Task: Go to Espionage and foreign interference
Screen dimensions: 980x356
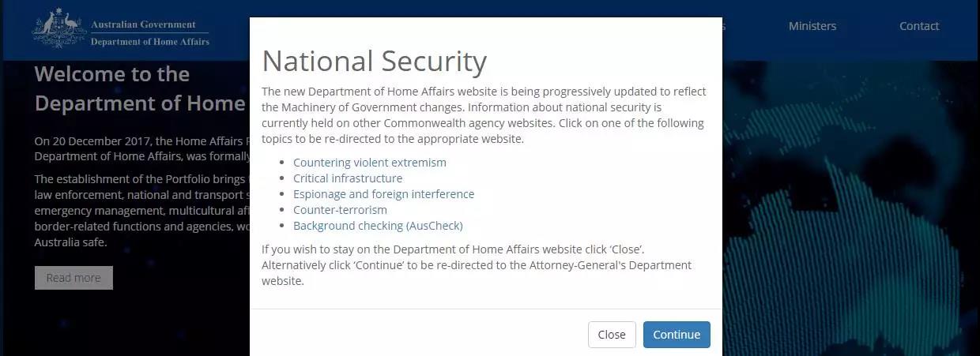Action: point(383,194)
